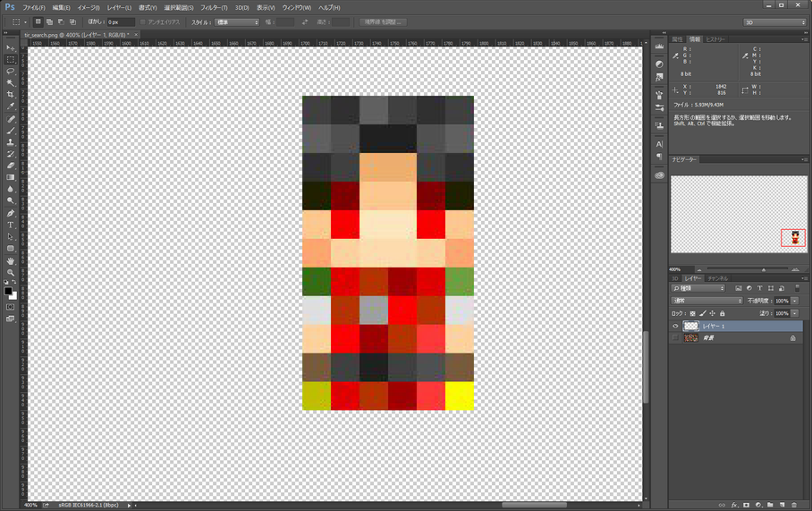Select the Healing Brush tool
812x511 pixels.
coord(11,119)
